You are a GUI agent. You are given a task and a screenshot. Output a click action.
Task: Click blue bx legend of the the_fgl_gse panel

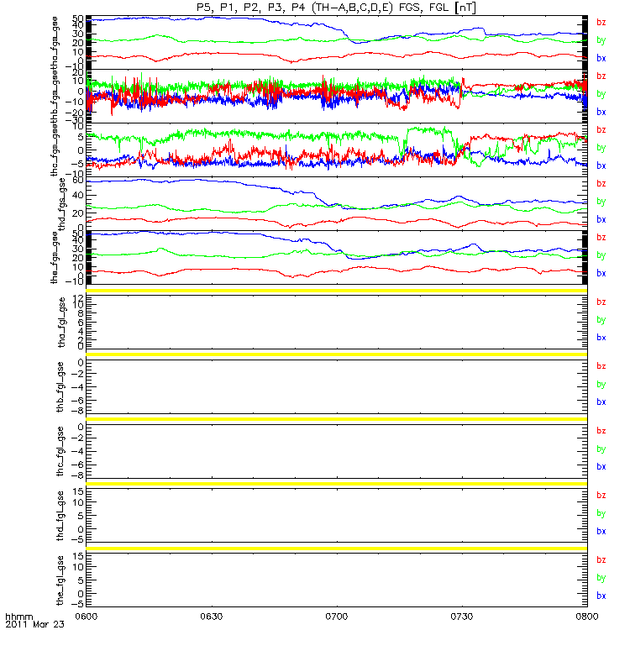(x=601, y=596)
